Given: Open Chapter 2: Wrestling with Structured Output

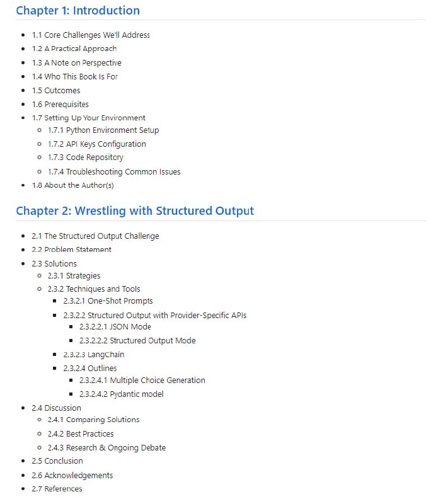Looking at the screenshot, I should click(x=135, y=211).
